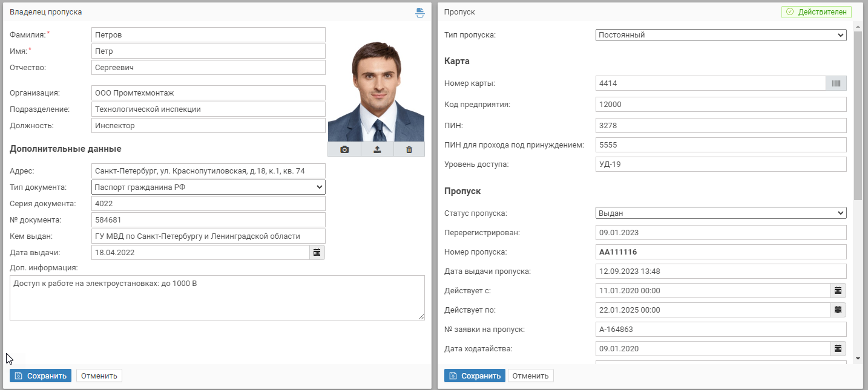Open the calendar for Дата ходатайства
The height and width of the screenshot is (390, 868).
tap(838, 349)
